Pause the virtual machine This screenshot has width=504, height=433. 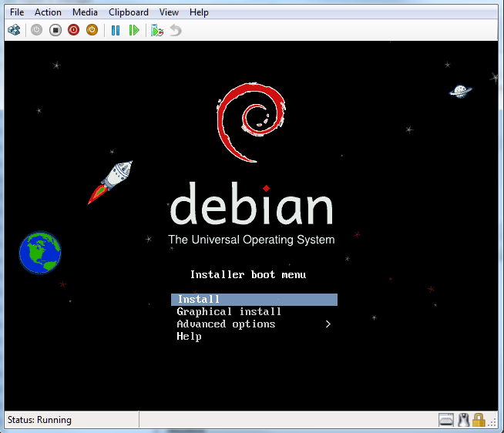tap(116, 31)
